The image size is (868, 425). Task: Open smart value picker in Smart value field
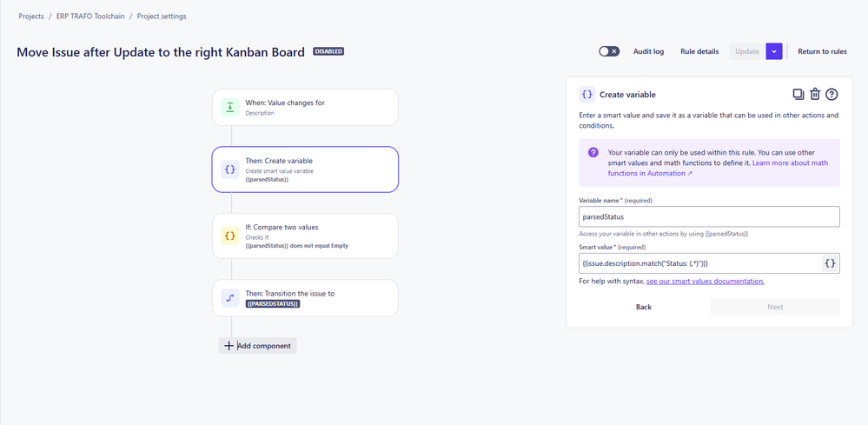(x=830, y=263)
